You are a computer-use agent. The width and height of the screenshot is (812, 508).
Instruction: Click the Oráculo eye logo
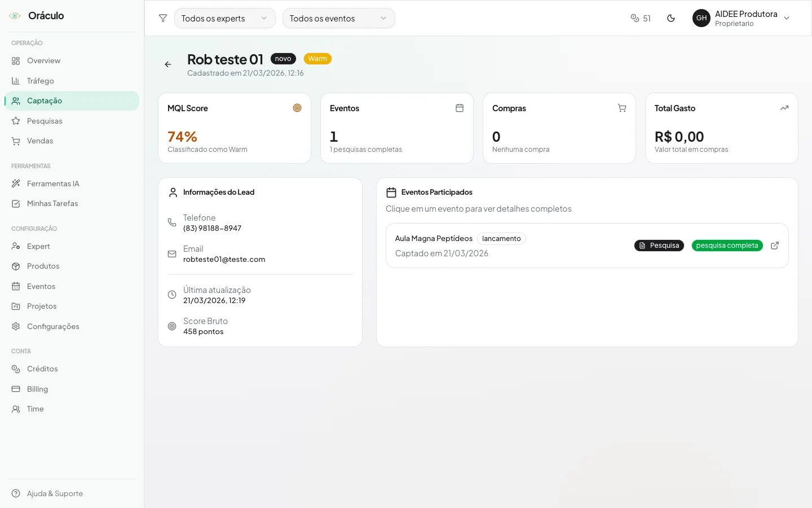point(15,16)
